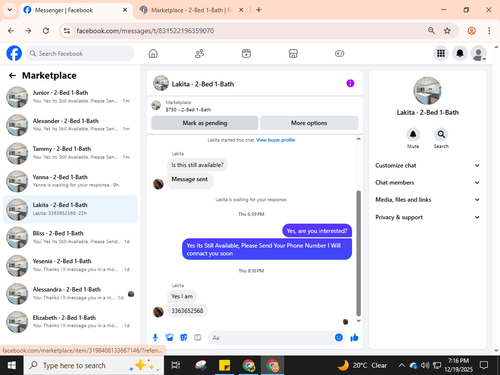The image size is (500, 375).
Task: Send a thumbs-up like
Action: [x=354, y=338]
